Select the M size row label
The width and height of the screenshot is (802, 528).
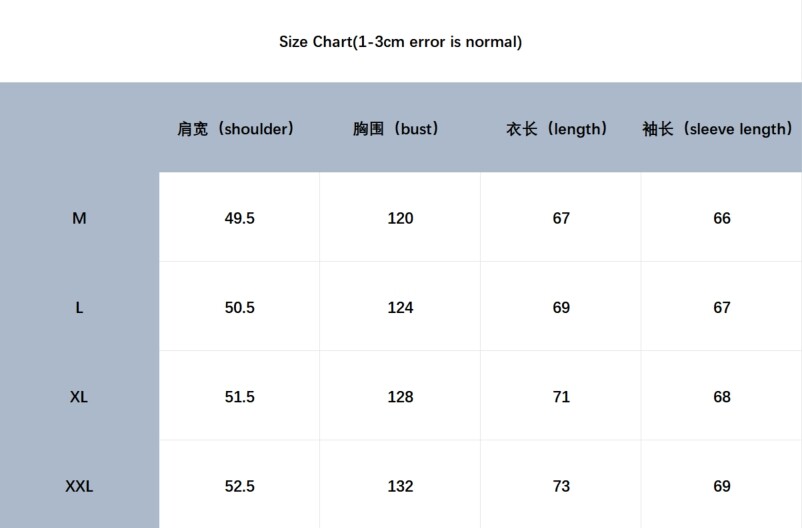tap(79, 218)
